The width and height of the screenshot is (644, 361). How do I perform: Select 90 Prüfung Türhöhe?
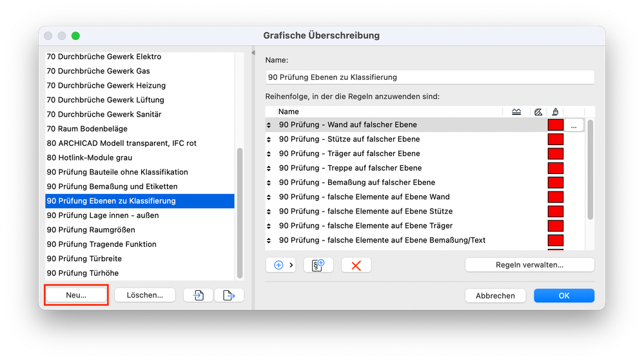140,273
